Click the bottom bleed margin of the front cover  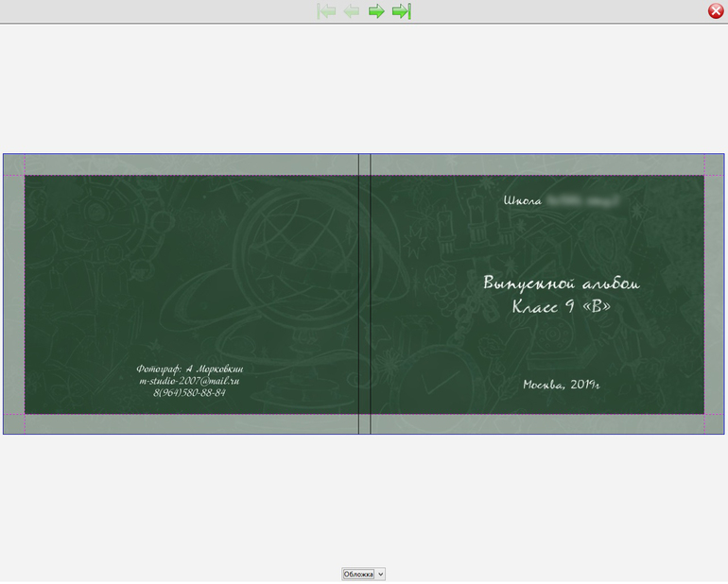click(539, 424)
